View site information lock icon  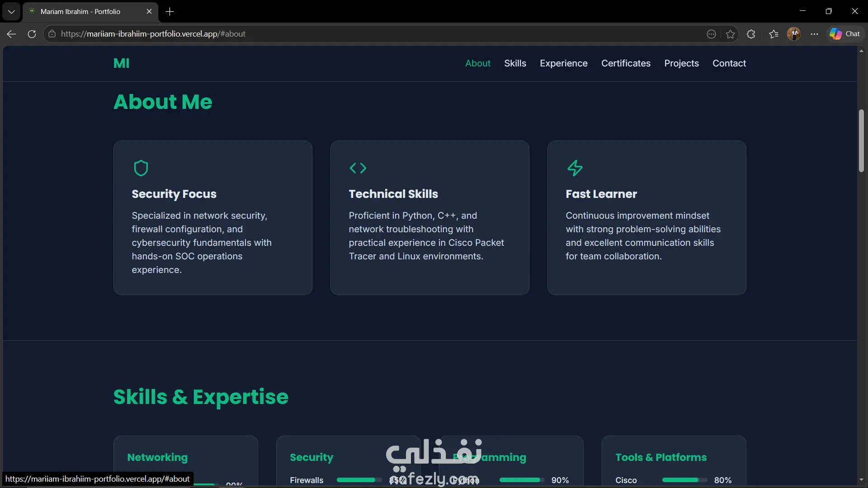click(52, 34)
